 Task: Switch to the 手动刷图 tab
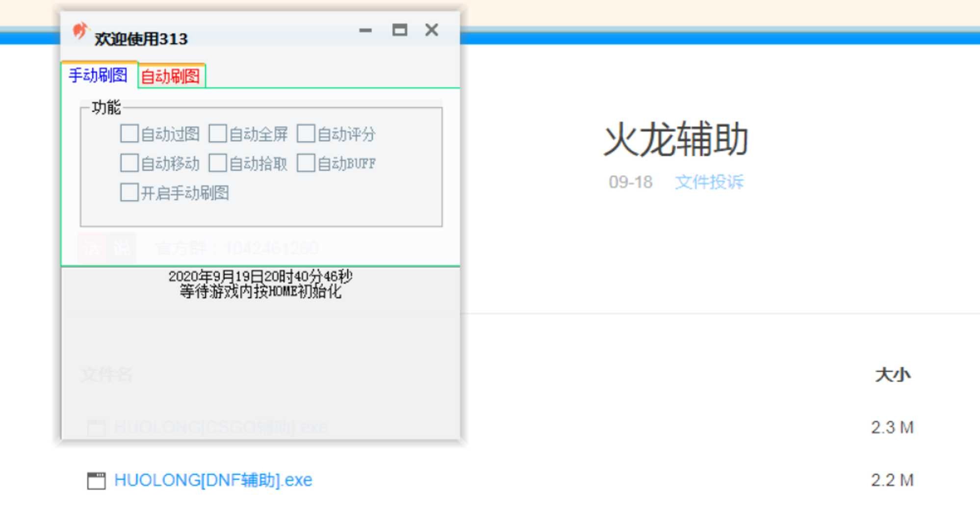(98, 75)
